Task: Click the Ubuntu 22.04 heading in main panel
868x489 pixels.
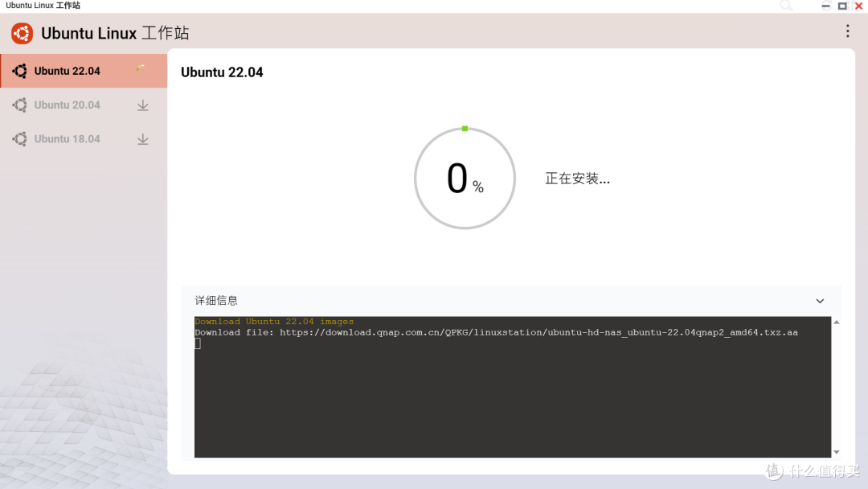Action: (x=222, y=72)
